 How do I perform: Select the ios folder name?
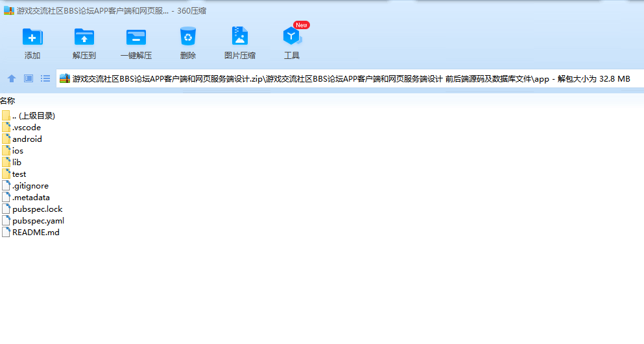18,151
